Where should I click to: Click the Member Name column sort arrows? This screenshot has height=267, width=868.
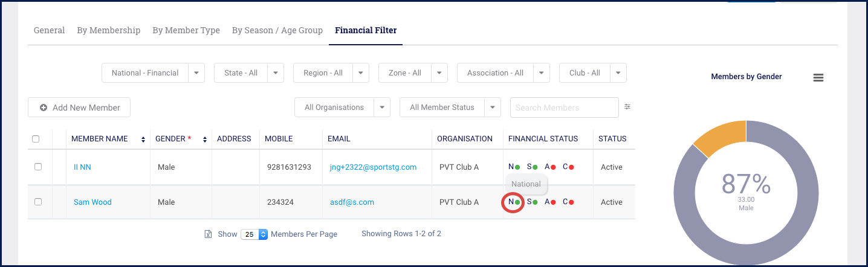point(143,140)
